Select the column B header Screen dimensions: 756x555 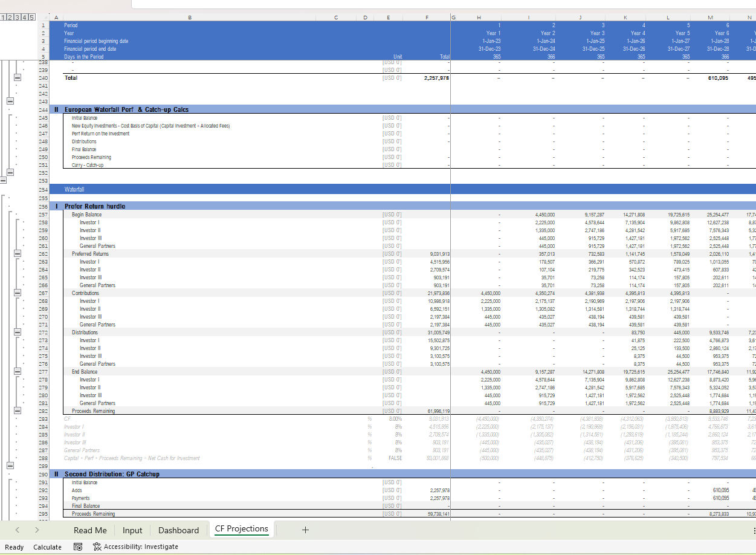tap(190, 18)
